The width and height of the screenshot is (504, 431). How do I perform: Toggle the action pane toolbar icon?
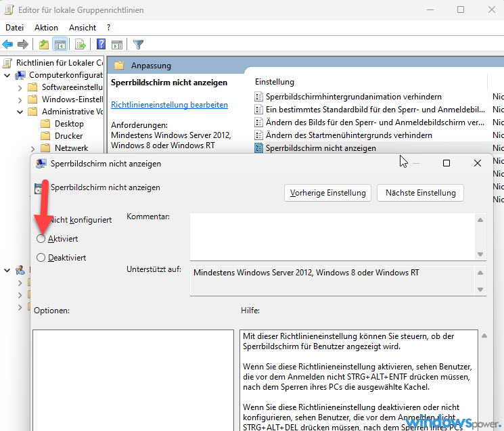coord(117,45)
